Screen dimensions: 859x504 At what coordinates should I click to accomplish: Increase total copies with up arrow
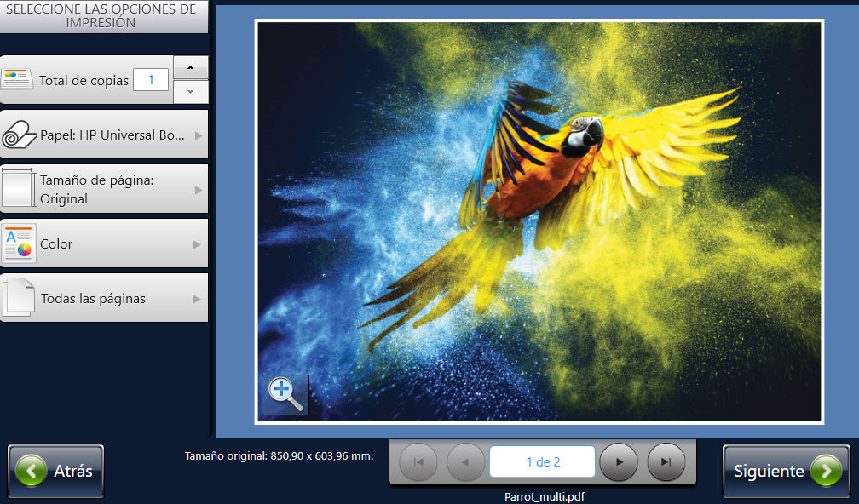191,67
